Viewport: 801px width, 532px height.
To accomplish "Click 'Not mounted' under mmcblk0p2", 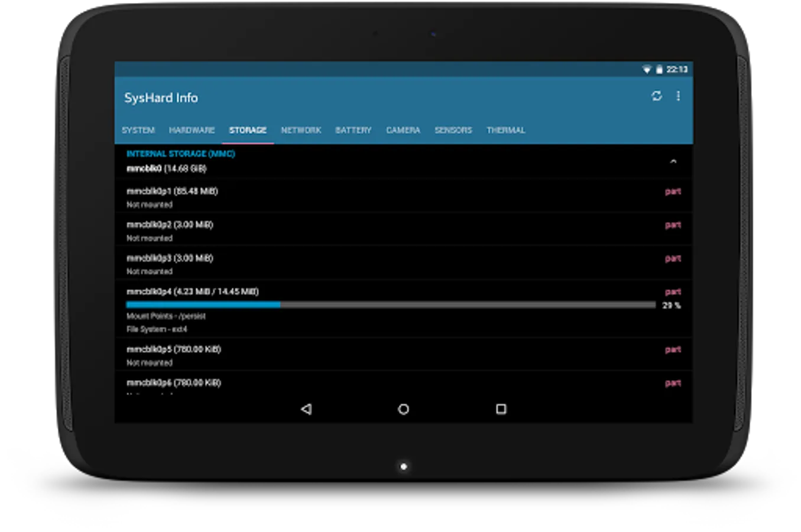I will click(x=150, y=238).
